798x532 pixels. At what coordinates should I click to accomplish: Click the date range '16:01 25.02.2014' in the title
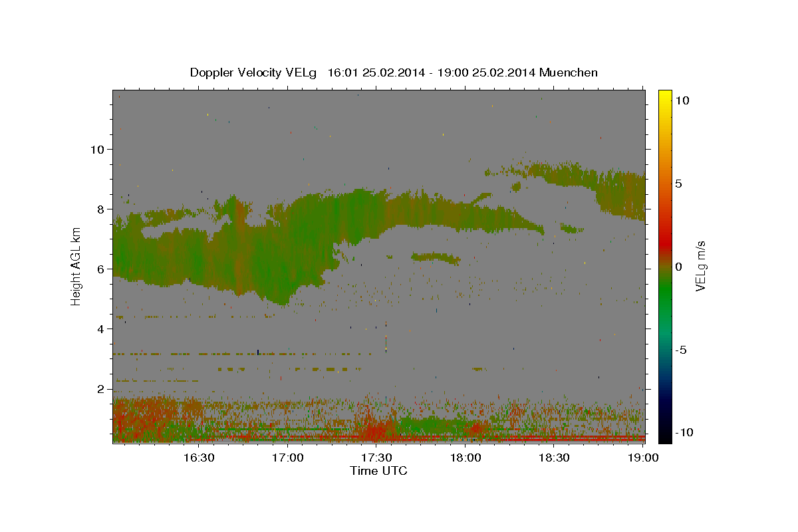[x=376, y=72]
